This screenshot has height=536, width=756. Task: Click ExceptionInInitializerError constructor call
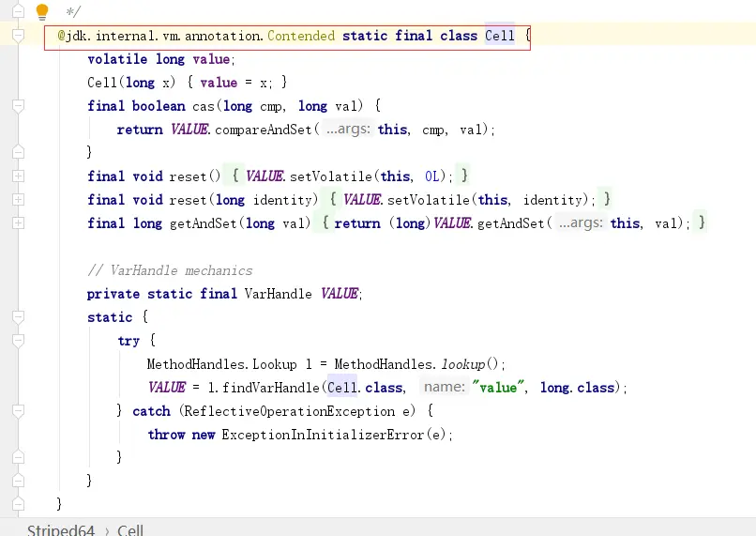pos(323,436)
